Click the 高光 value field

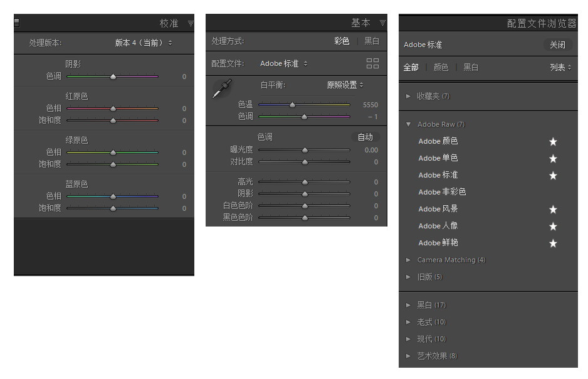coord(375,182)
